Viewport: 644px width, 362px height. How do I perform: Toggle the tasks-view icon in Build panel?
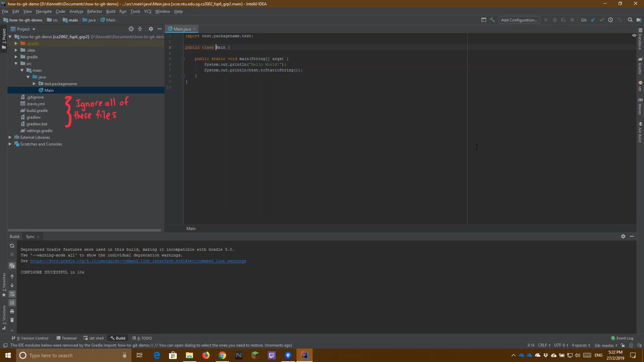pyautogui.click(x=12, y=266)
